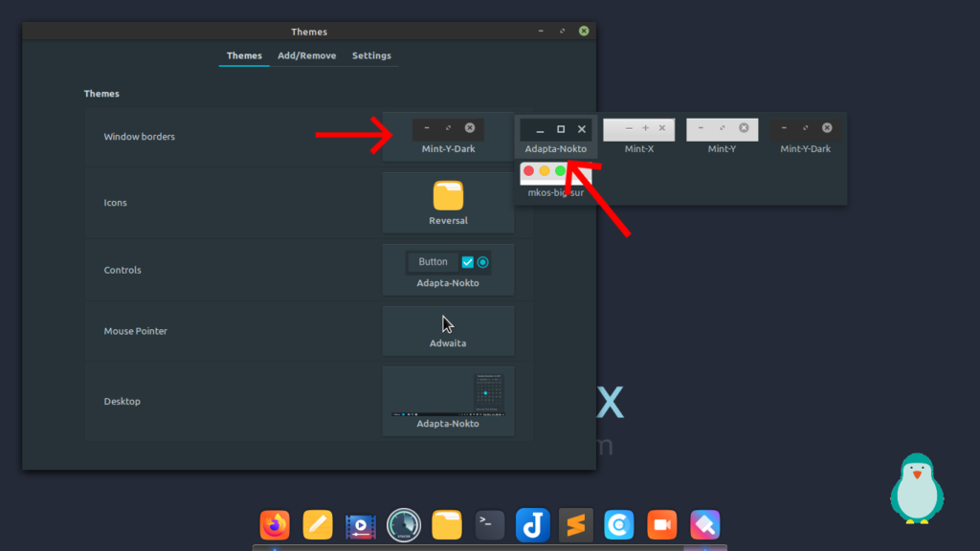Click the 'Controls' row label
Image resolution: width=980 pixels, height=551 pixels.
point(122,270)
